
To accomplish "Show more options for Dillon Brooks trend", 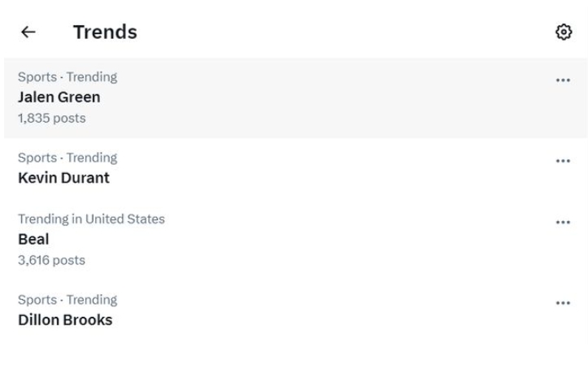I will pos(563,303).
